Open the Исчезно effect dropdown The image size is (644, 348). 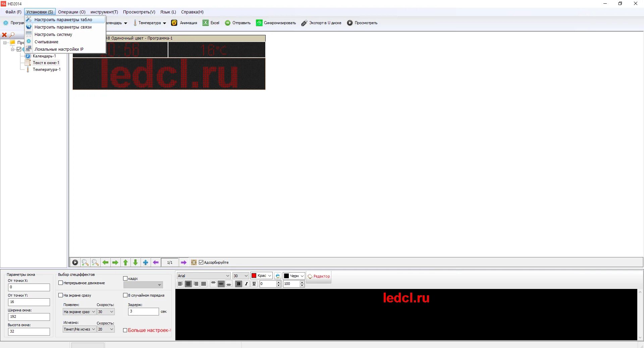(x=79, y=329)
